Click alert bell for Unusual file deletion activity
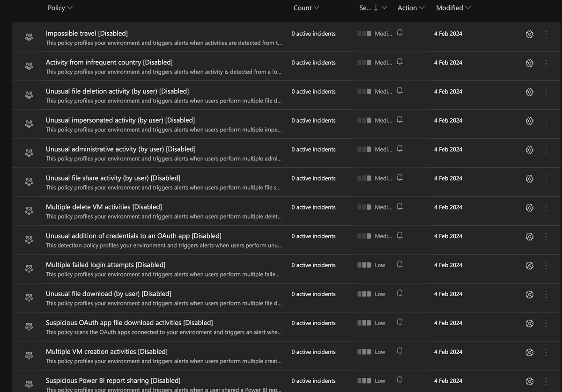The width and height of the screenshot is (562, 392). 399,91
